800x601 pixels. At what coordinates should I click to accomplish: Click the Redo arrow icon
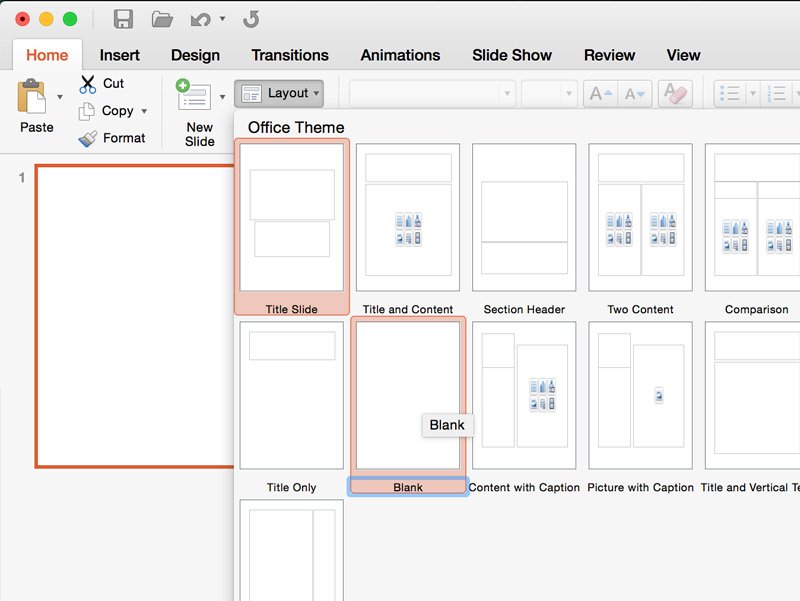[251, 19]
